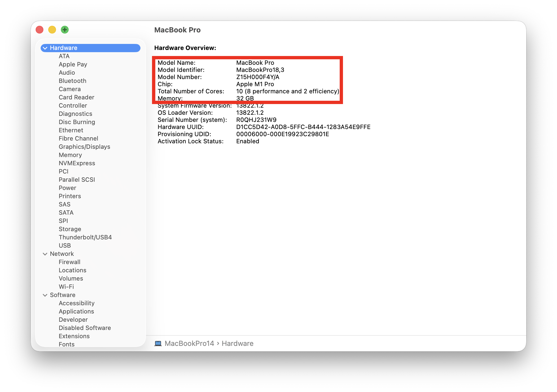Open Applications under Software
This screenshot has height=392, width=557.
tap(76, 311)
